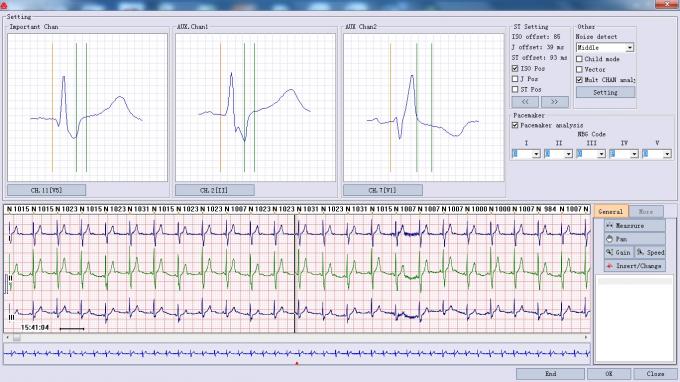Activate the Pan hand tool

point(634,239)
